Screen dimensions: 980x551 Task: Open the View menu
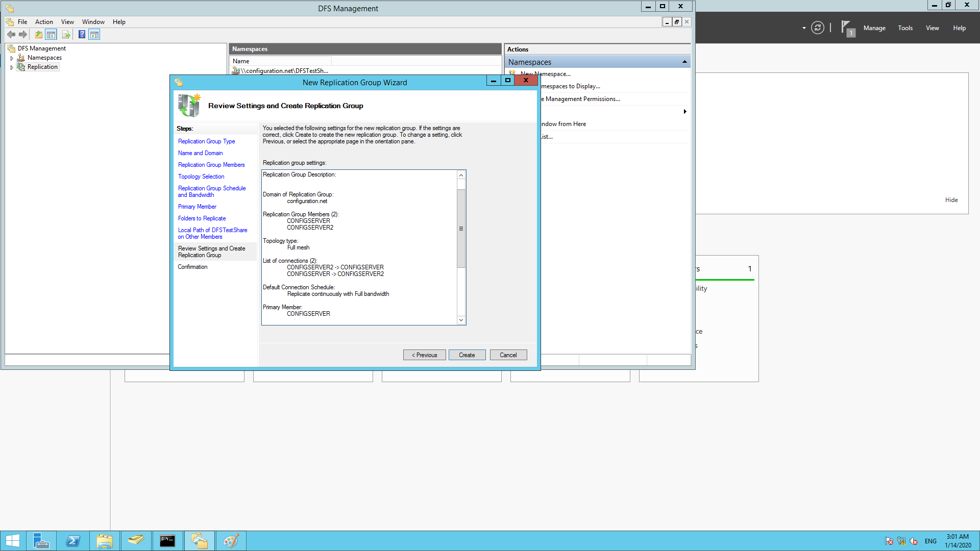67,21
